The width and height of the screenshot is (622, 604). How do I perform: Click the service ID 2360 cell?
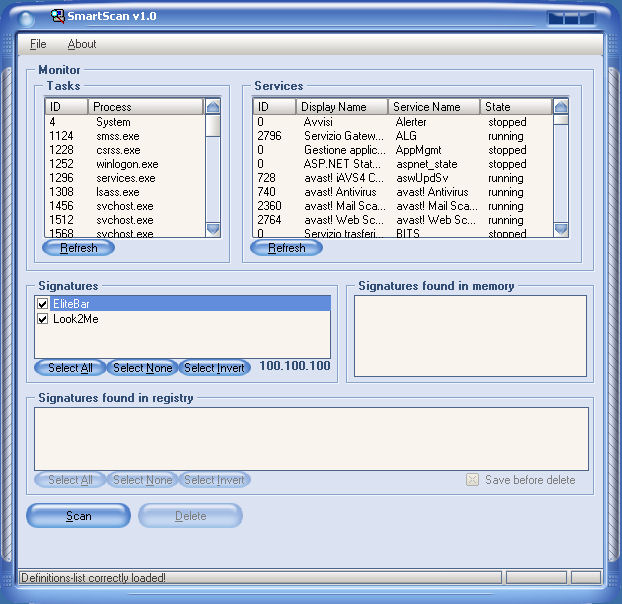[x=269, y=206]
